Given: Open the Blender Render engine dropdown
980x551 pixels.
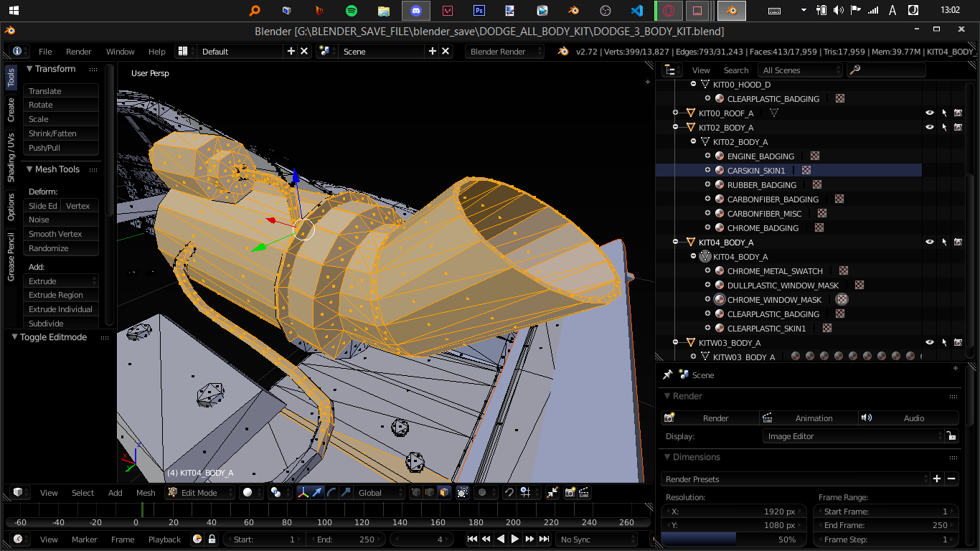Looking at the screenshot, I should [504, 51].
